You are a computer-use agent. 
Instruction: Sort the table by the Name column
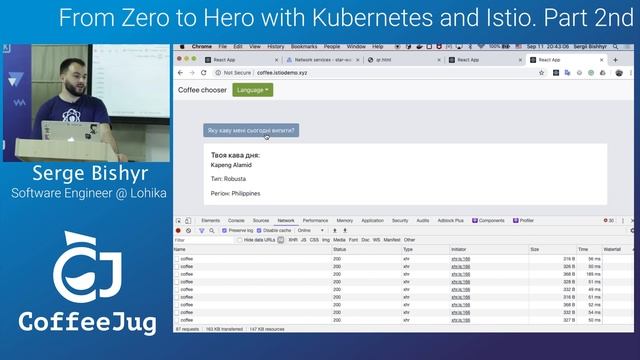(x=252, y=249)
